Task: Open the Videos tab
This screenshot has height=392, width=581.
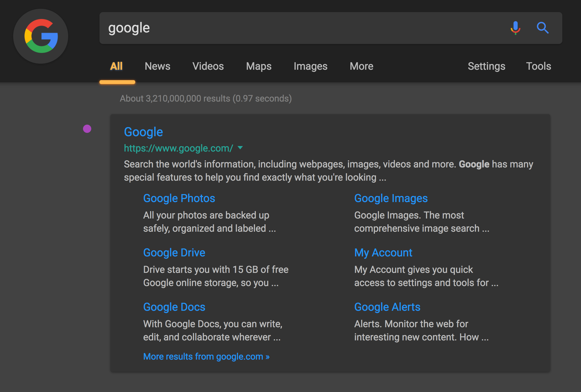Action: pyautogui.click(x=208, y=66)
